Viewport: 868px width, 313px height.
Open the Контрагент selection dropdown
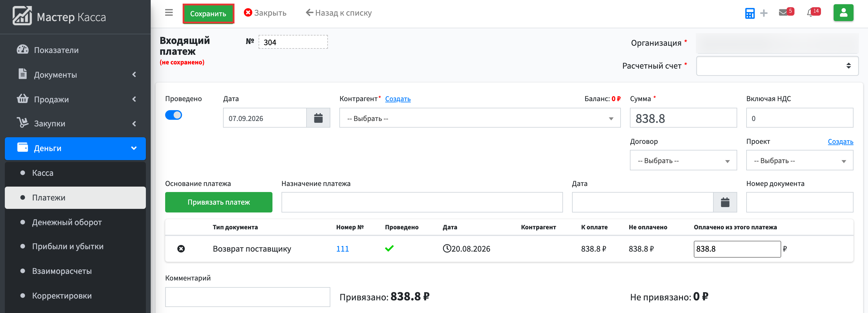(x=480, y=118)
